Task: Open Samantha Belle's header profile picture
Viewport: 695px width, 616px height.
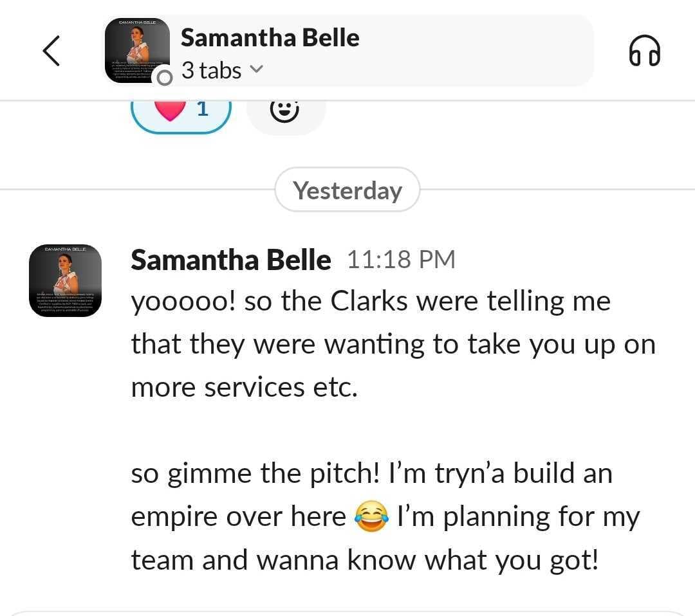Action: pyautogui.click(x=138, y=51)
